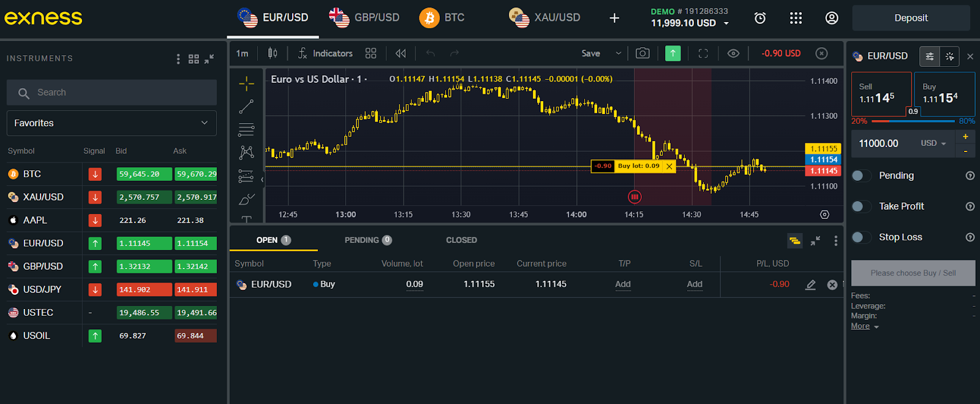Expand the More order details

click(x=865, y=326)
